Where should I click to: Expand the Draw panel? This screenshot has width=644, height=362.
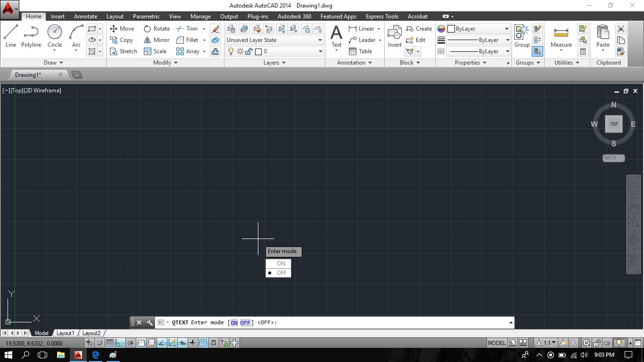tap(53, 63)
